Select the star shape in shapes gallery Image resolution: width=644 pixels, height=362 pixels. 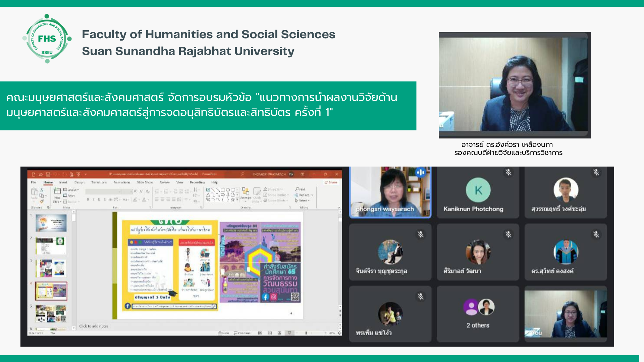pyautogui.click(x=233, y=199)
